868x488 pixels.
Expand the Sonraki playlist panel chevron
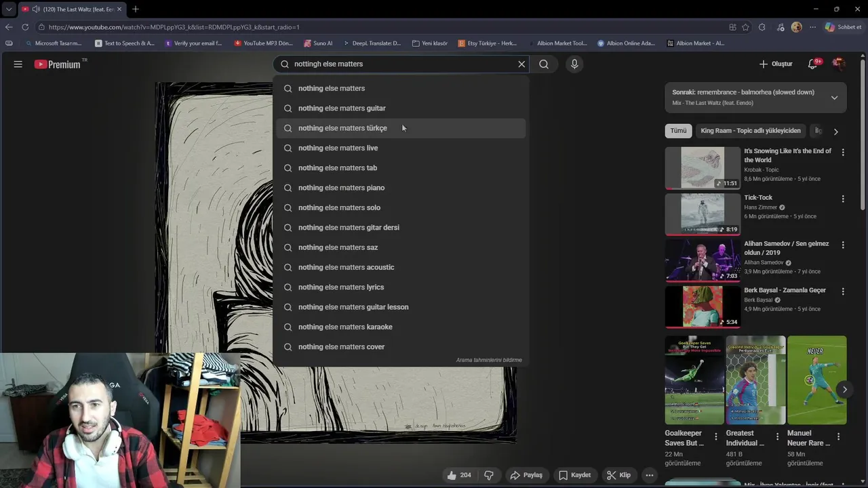(x=834, y=98)
